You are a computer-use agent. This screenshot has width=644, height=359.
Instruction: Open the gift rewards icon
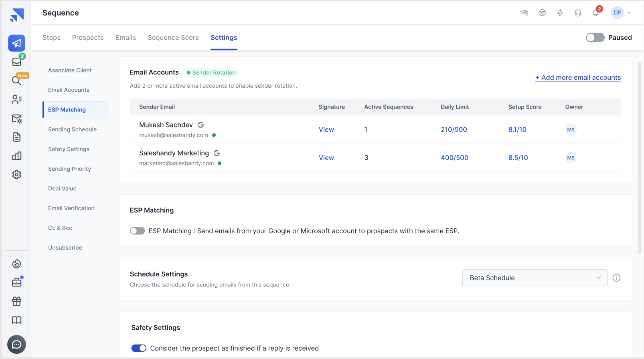[16, 301]
